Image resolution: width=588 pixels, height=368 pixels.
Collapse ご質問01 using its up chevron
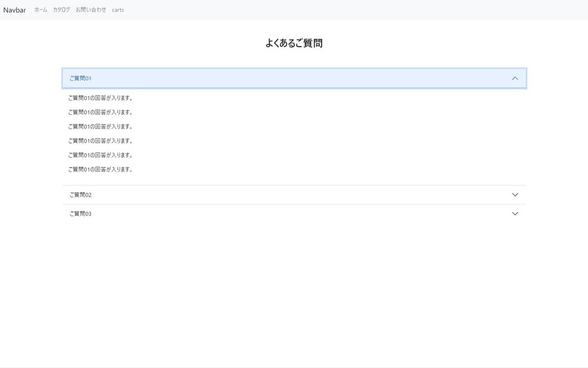(x=515, y=78)
